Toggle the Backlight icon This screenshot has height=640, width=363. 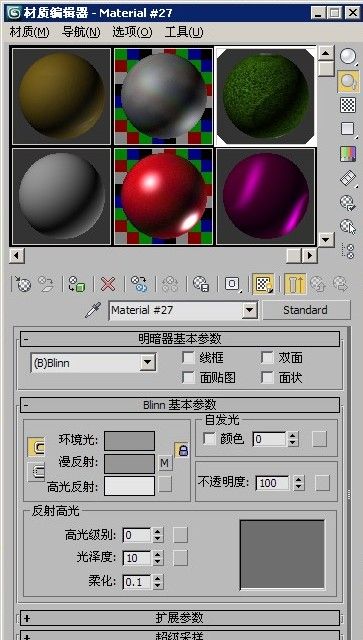[x=348, y=81]
